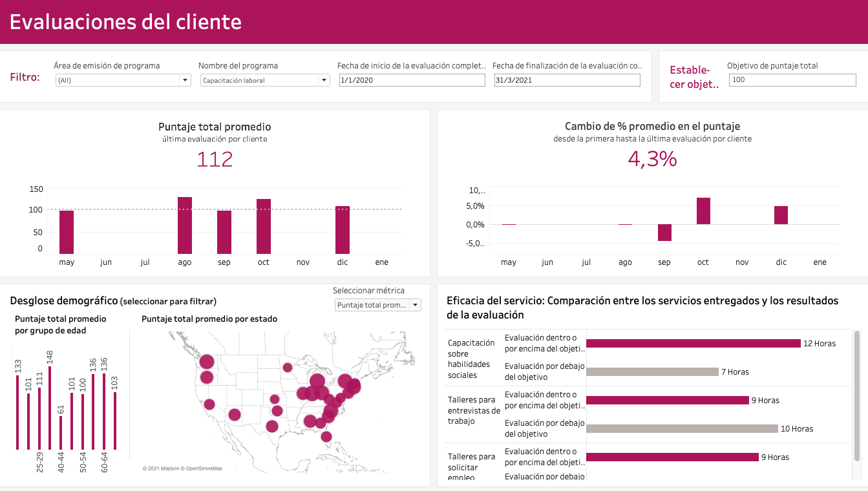Select the Objetivo de puntaje total input
The height and width of the screenshot is (491, 868).
point(792,79)
